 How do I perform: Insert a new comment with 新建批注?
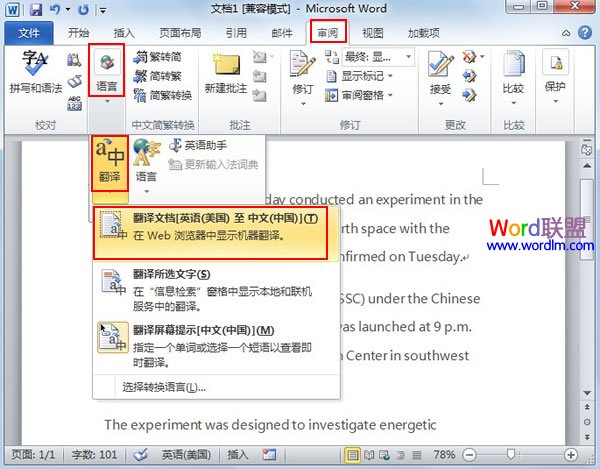(x=226, y=75)
